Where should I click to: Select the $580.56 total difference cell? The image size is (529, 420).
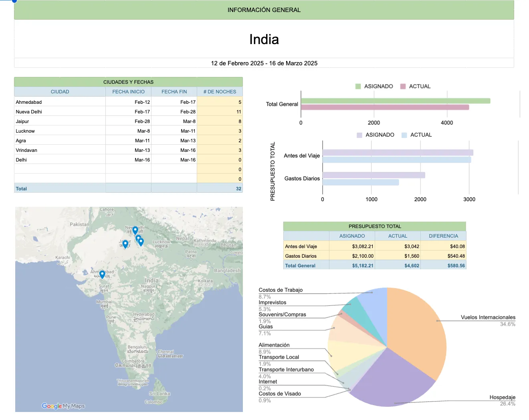click(443, 266)
